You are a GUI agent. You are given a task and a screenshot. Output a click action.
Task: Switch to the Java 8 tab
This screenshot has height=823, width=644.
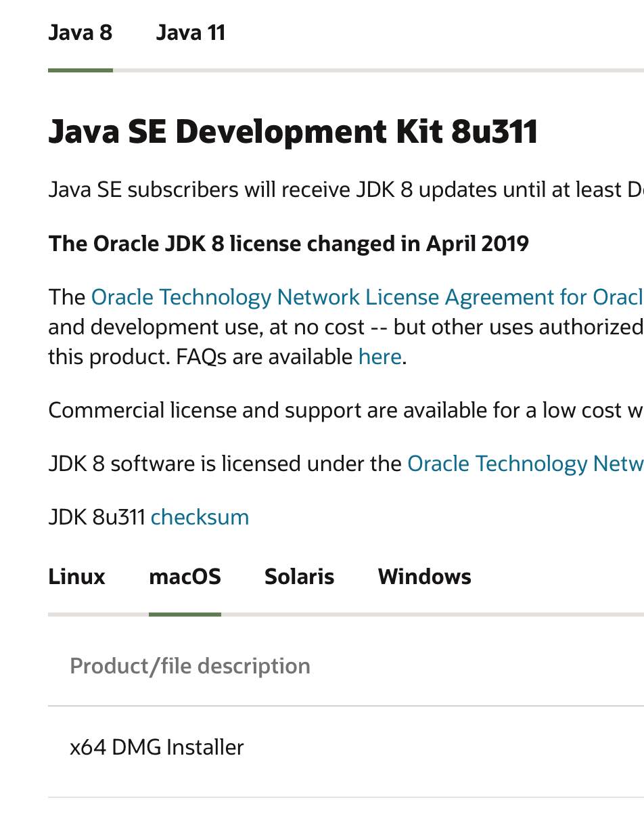(80, 32)
